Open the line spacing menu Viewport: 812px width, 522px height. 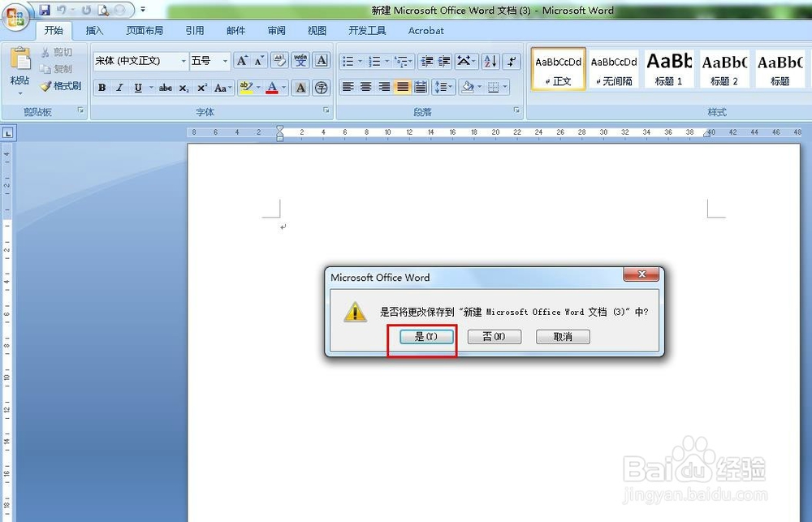(x=443, y=87)
